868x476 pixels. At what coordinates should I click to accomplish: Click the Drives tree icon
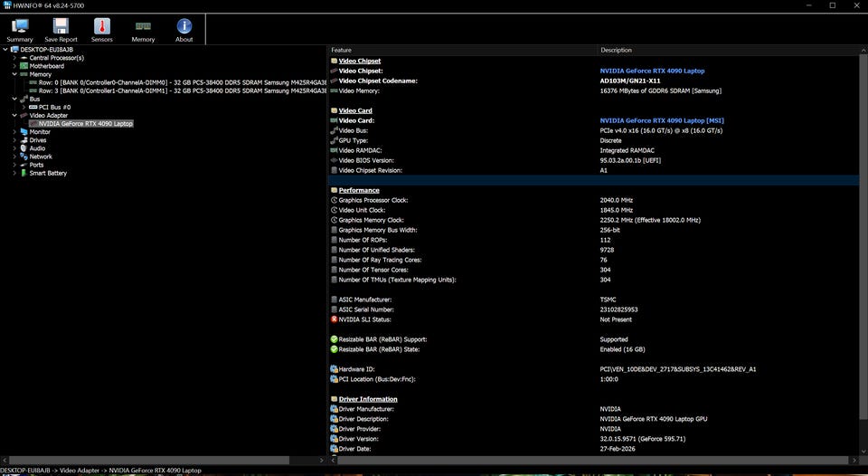(x=24, y=140)
